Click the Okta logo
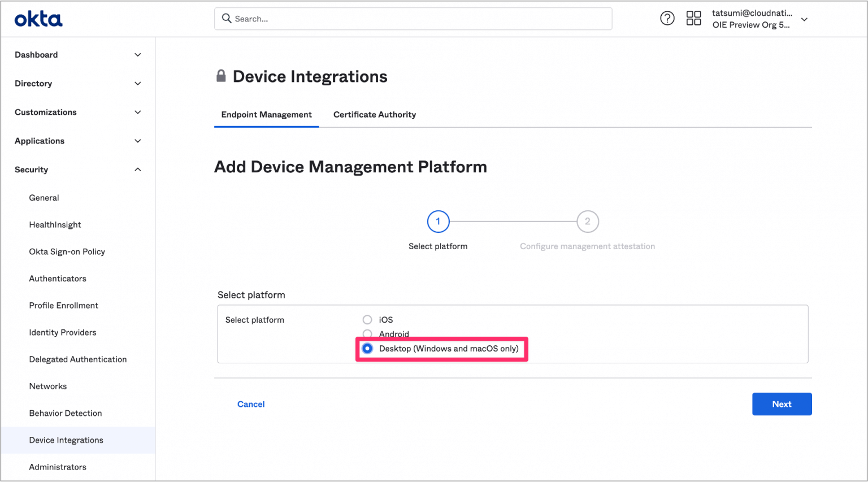The width and height of the screenshot is (868, 482). tap(38, 18)
